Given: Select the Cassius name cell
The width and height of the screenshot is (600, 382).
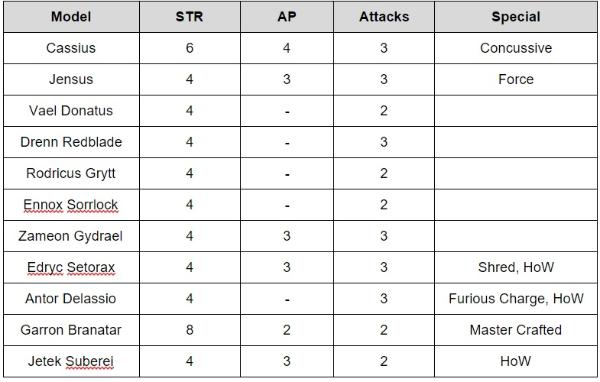Looking at the screenshot, I should pyautogui.click(x=71, y=48).
